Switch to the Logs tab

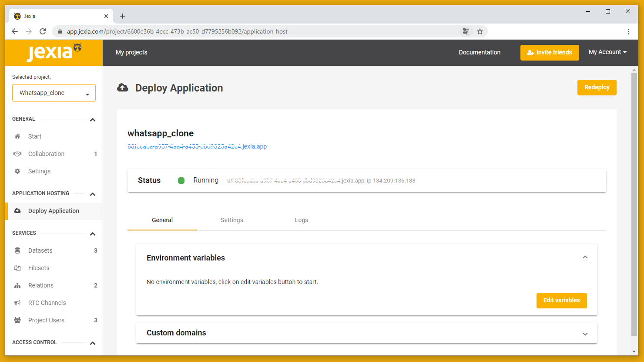[x=302, y=220]
